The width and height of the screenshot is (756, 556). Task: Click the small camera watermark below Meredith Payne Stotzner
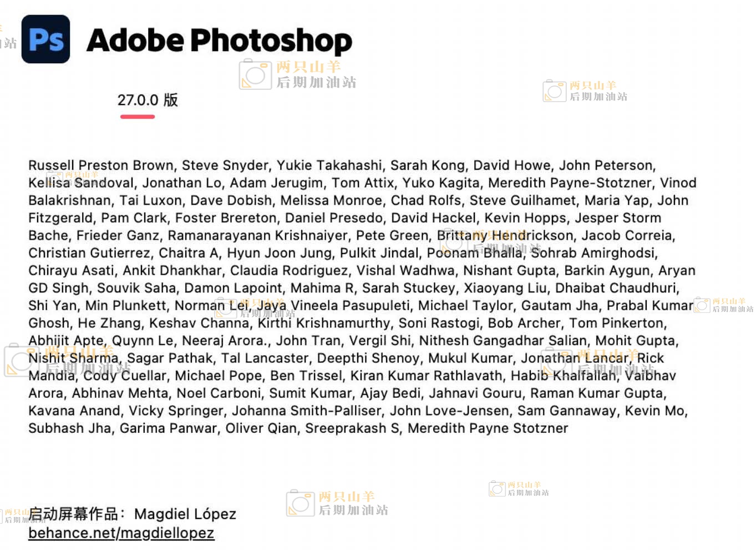pos(497,489)
